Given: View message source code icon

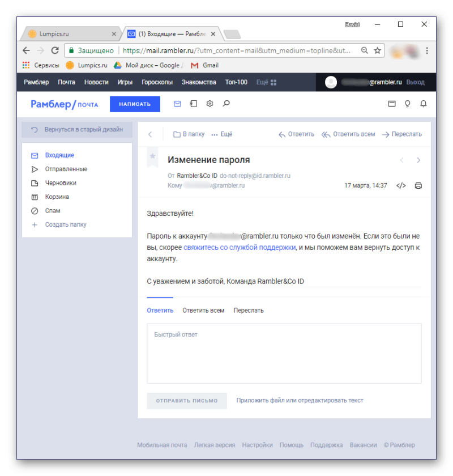Looking at the screenshot, I should 401,185.
